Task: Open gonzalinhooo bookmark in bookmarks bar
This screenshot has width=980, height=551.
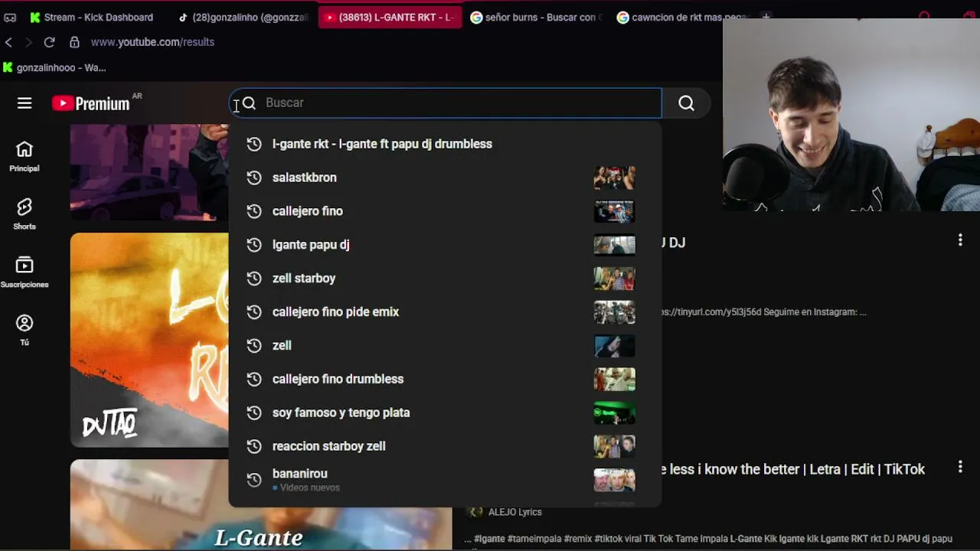Action: point(54,67)
